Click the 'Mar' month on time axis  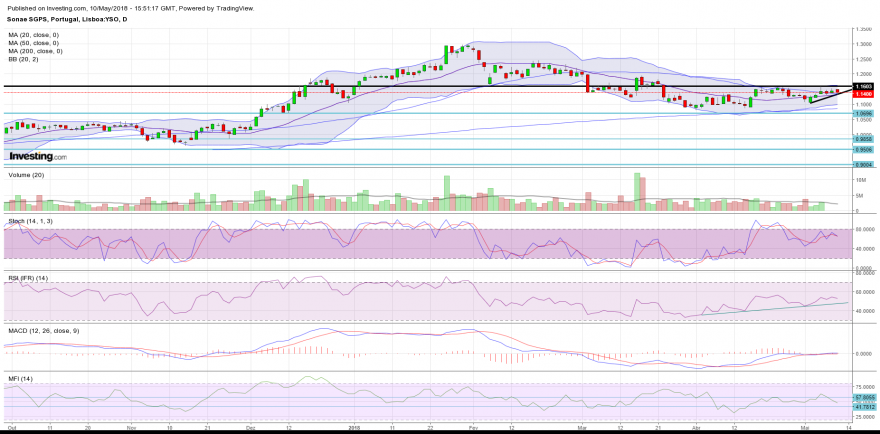coord(582,427)
